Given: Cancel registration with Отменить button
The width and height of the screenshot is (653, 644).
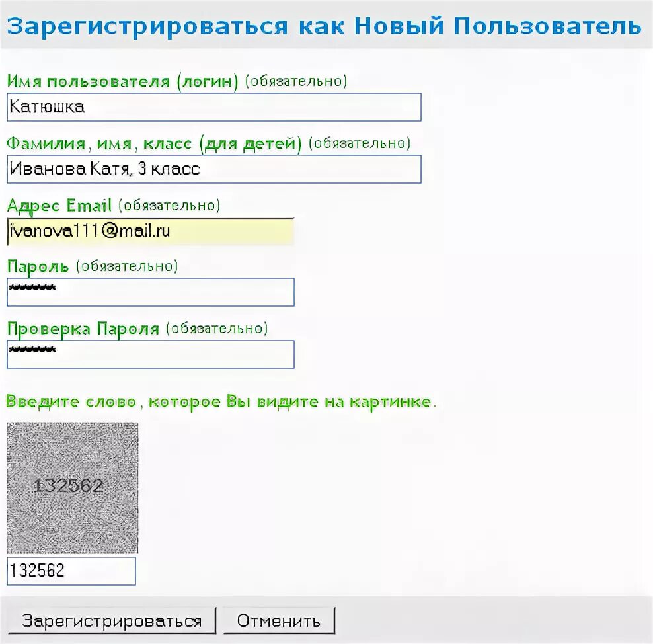Looking at the screenshot, I should (x=279, y=621).
